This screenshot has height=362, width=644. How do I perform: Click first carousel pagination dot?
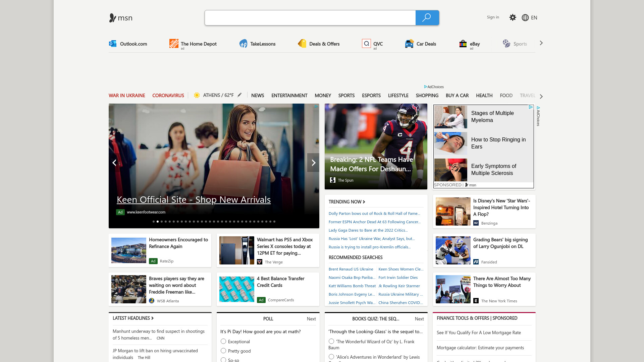tap(154, 222)
